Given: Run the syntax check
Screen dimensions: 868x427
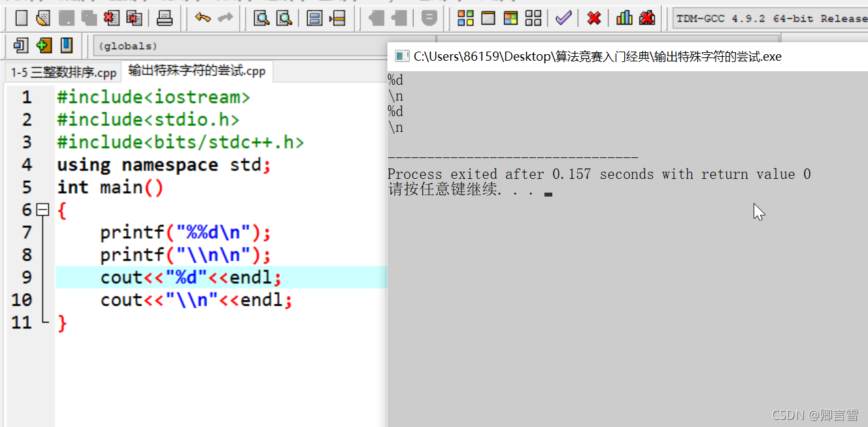Looking at the screenshot, I should coord(563,18).
